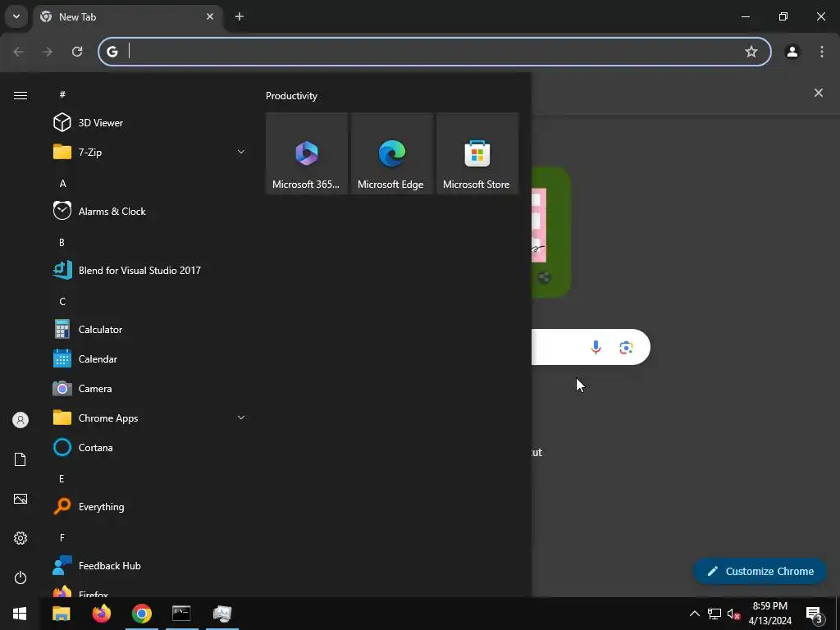Open Documents from the Start sidebar
Image resolution: width=840 pixels, height=630 pixels.
click(x=21, y=459)
